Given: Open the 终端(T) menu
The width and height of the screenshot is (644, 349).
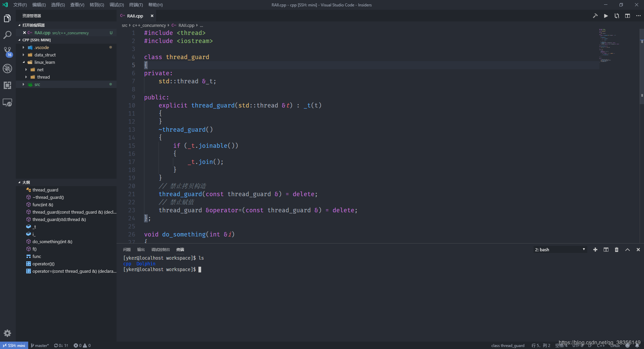Looking at the screenshot, I should (136, 5).
